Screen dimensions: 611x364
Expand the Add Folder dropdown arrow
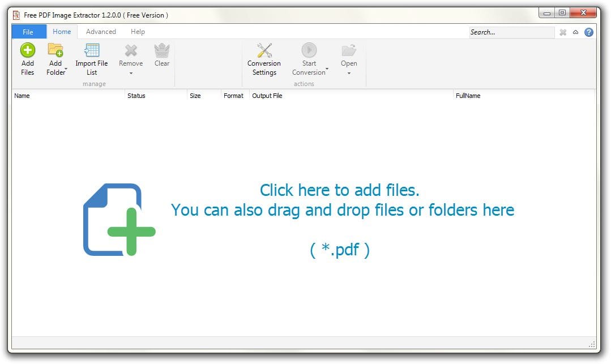coord(66,69)
